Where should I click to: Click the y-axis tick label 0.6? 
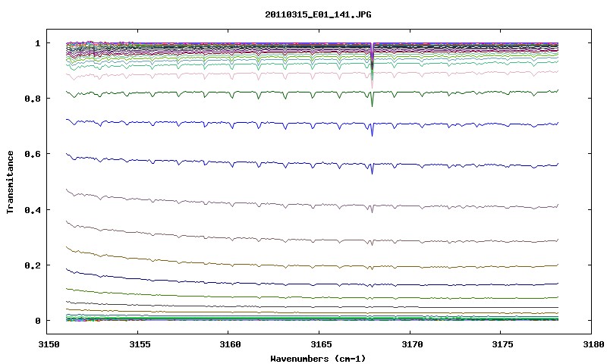33,154
